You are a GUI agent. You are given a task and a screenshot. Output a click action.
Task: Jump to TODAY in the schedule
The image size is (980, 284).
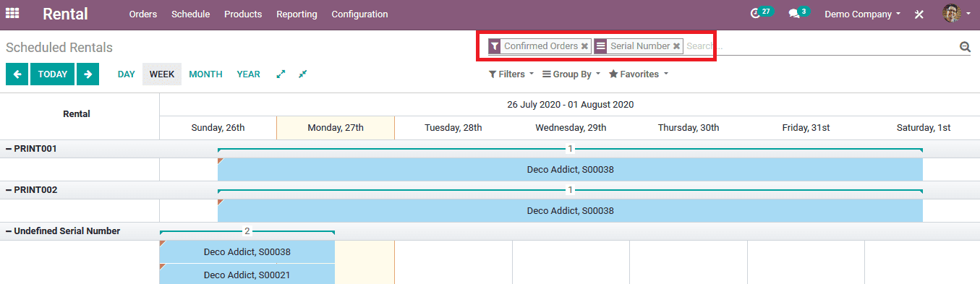point(53,74)
